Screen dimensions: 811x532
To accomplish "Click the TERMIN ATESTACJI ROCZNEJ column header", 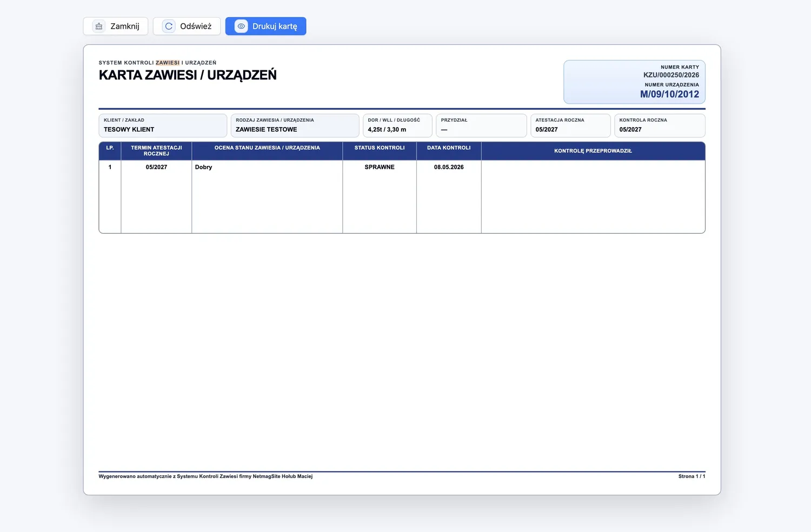I will point(156,151).
